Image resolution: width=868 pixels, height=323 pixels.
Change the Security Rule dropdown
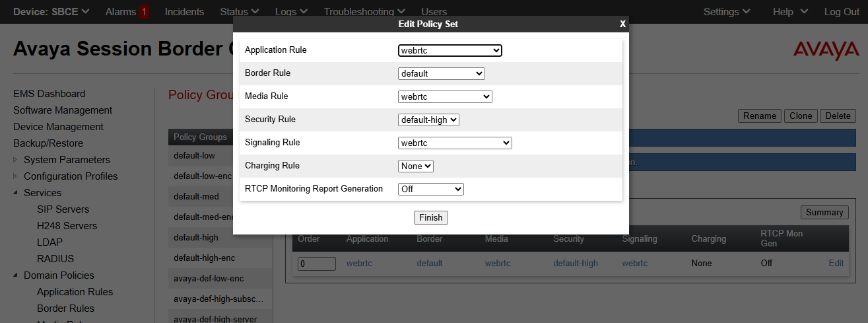coord(428,120)
